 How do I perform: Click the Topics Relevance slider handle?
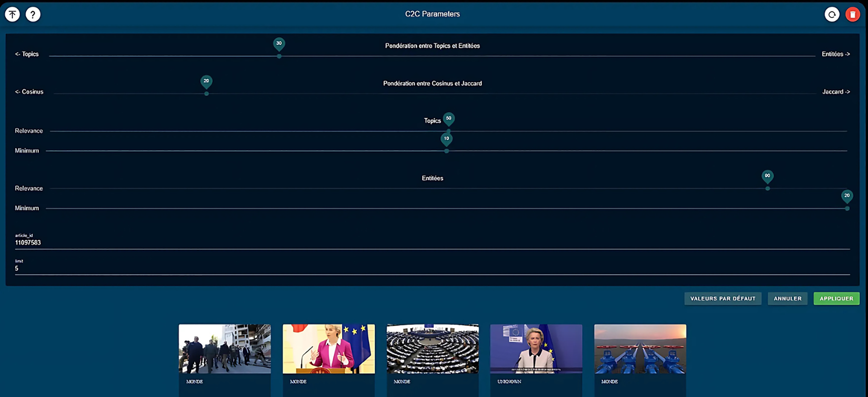point(448,131)
